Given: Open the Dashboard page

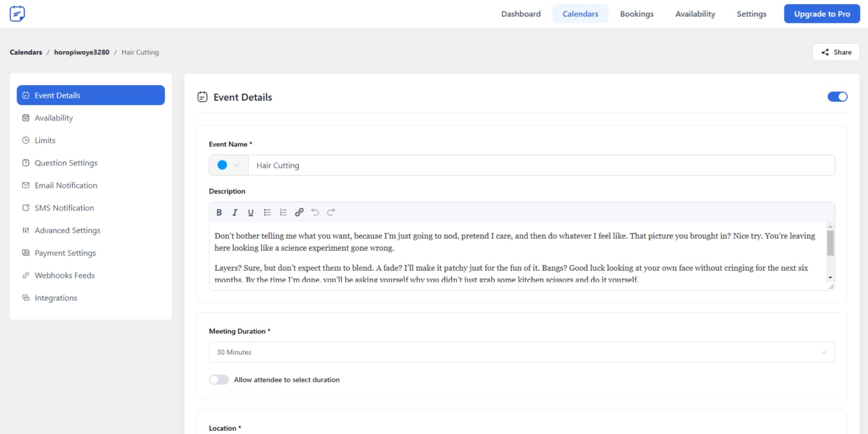Looking at the screenshot, I should click(x=521, y=14).
